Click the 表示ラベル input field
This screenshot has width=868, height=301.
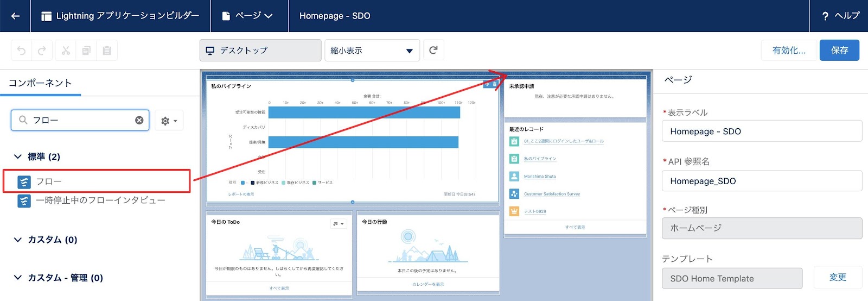[x=762, y=131]
